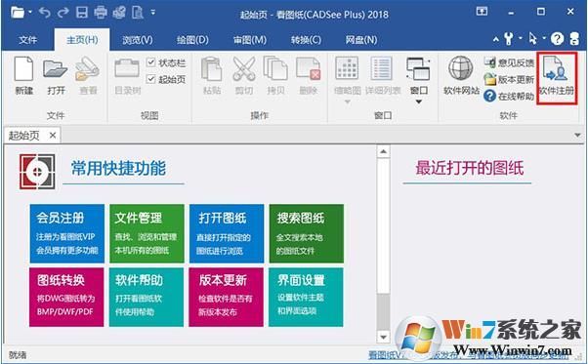Switch to the 绘图(D) ribbon tab
The width and height of the screenshot is (588, 364).
pos(192,40)
